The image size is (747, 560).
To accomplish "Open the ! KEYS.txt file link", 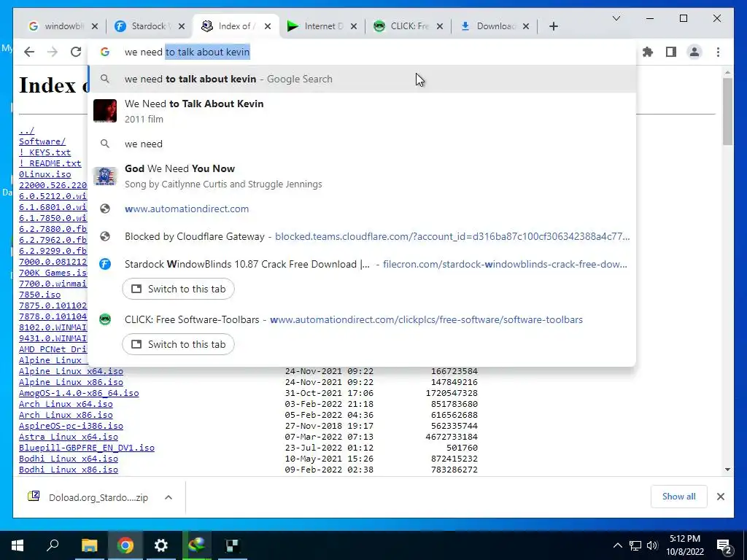I will click(44, 152).
